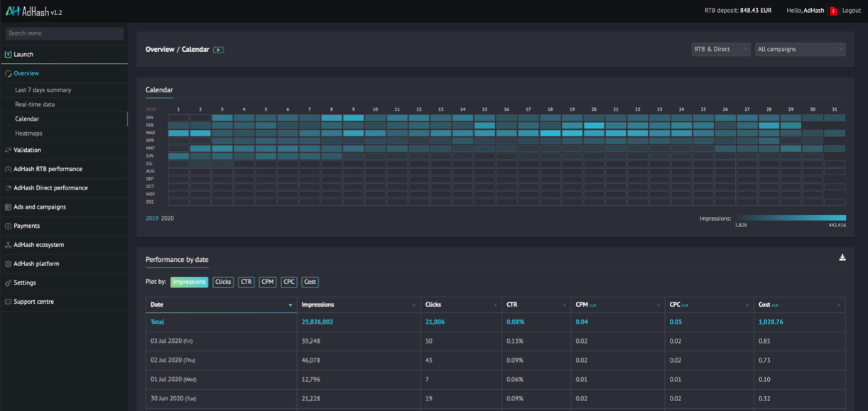Click the red notification badge icon
This screenshot has height=411, width=868.
833,11
